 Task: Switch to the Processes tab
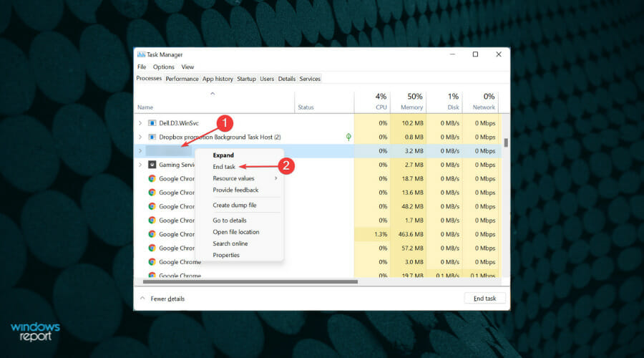point(149,78)
